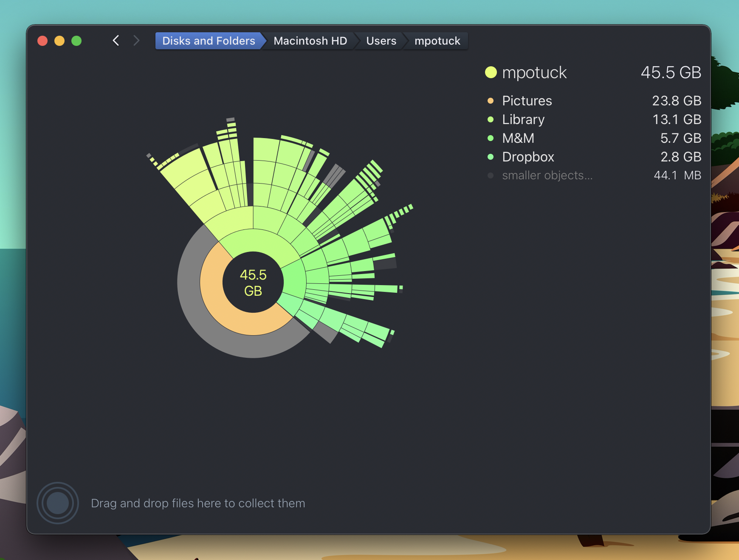
Task: Navigate to Macintosh HD breadcrumb
Action: pos(310,41)
